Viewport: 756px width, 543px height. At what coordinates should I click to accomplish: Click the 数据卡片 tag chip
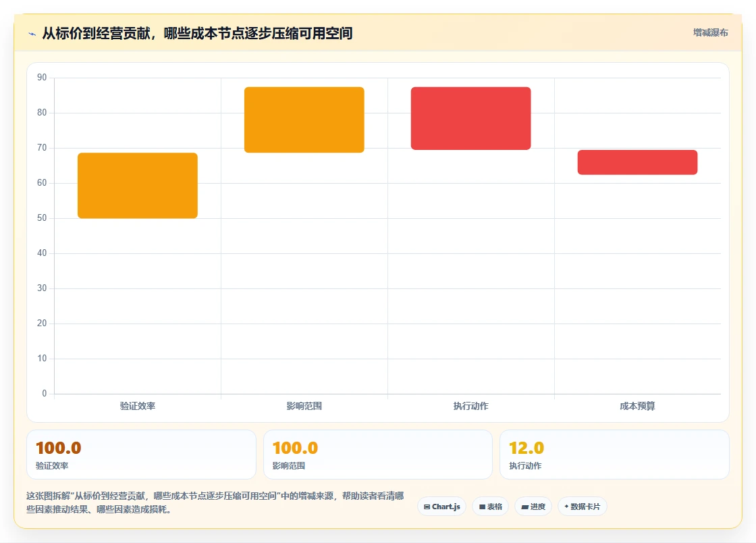(583, 507)
